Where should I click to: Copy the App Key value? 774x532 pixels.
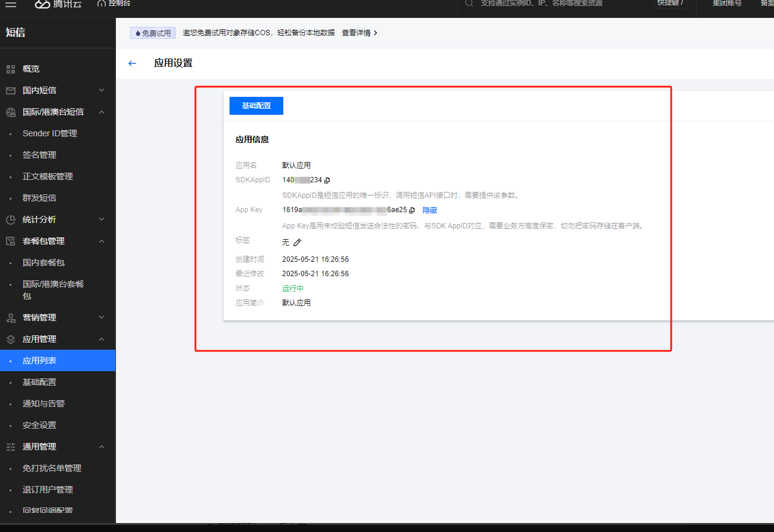[x=412, y=210]
